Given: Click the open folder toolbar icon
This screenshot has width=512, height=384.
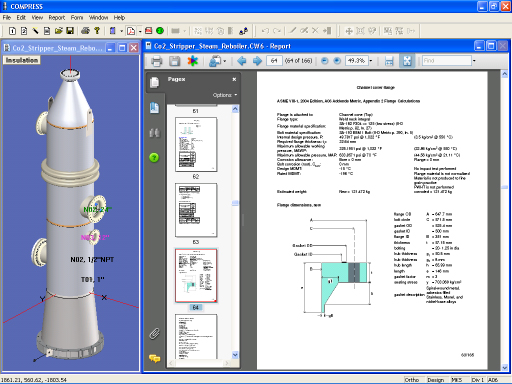Looking at the screenshot, I should click(59, 31).
